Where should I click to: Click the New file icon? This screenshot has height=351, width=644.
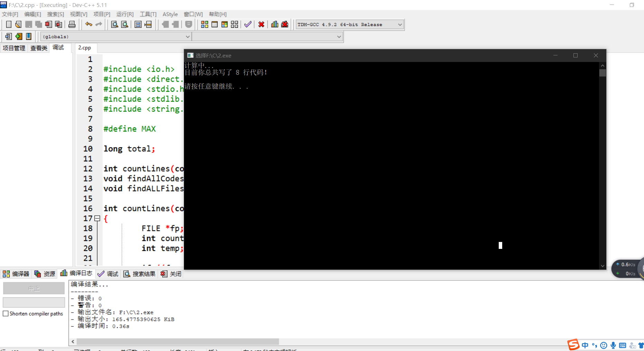(9, 24)
